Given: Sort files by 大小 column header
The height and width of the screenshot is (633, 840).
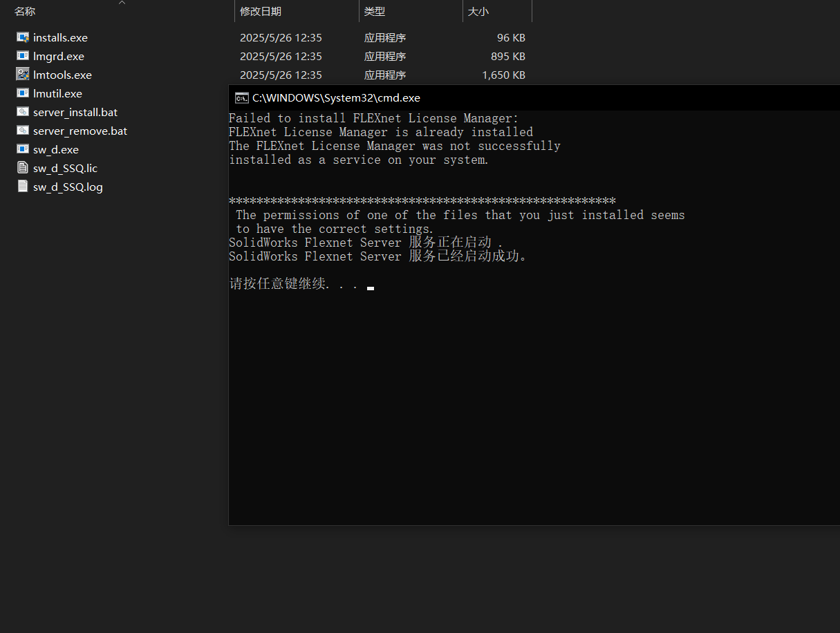Looking at the screenshot, I should tap(478, 11).
